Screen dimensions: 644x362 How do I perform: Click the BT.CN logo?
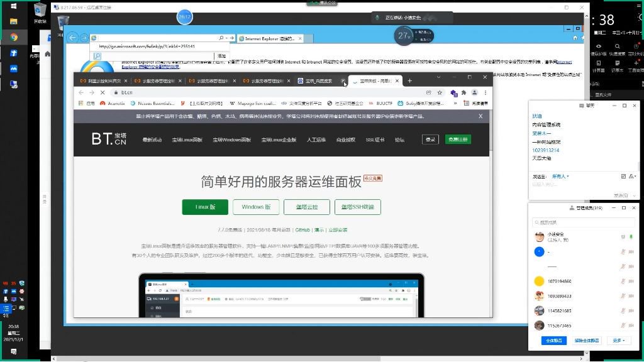[109, 139]
